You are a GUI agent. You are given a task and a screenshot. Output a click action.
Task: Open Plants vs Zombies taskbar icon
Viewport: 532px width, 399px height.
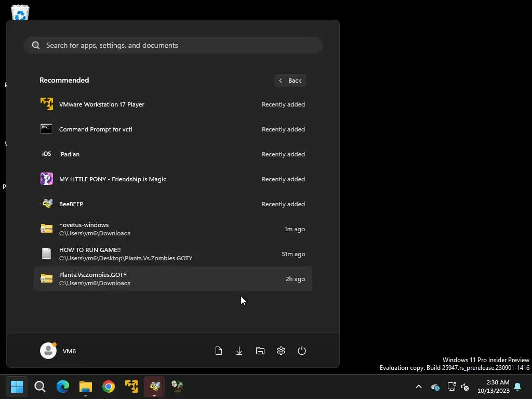177,387
